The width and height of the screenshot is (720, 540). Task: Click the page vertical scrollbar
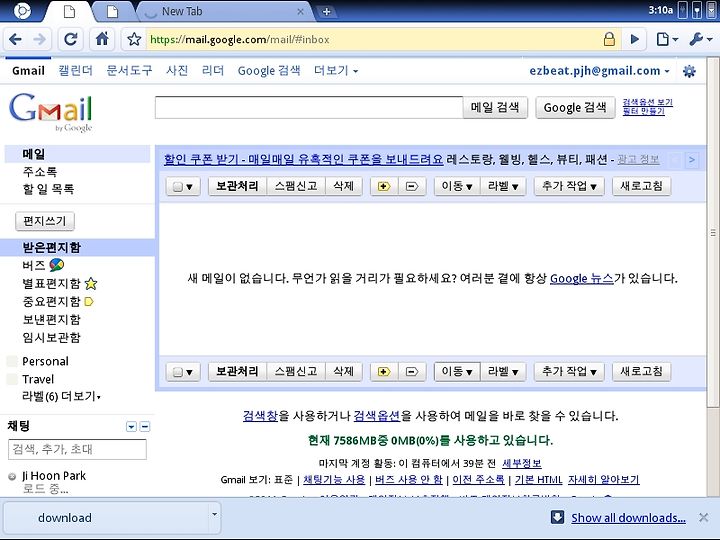point(713,232)
